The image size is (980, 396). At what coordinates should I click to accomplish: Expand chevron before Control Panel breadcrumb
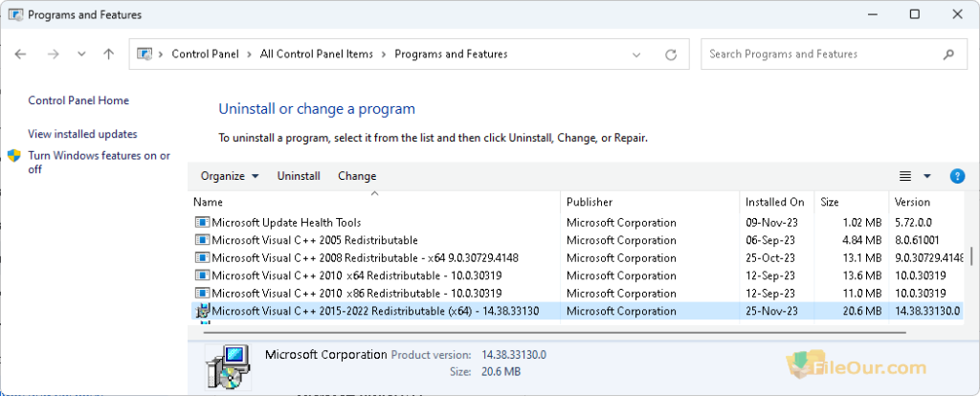coord(161,55)
